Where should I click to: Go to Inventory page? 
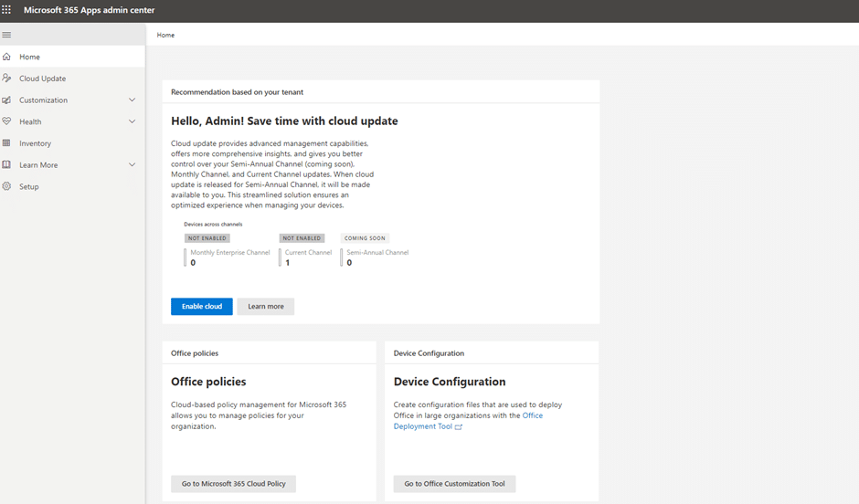click(72, 143)
